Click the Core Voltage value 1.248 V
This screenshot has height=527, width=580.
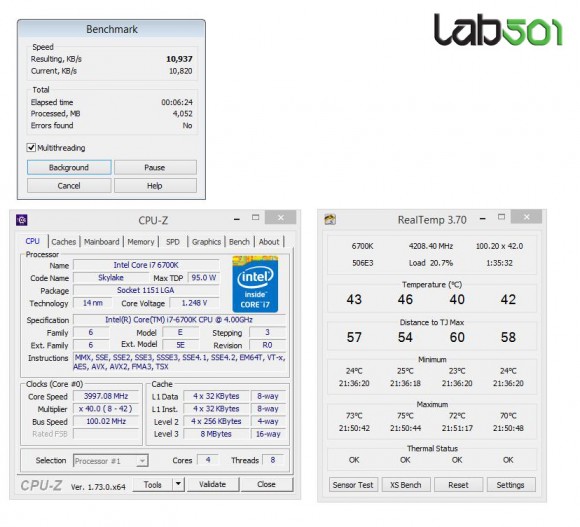click(x=194, y=303)
